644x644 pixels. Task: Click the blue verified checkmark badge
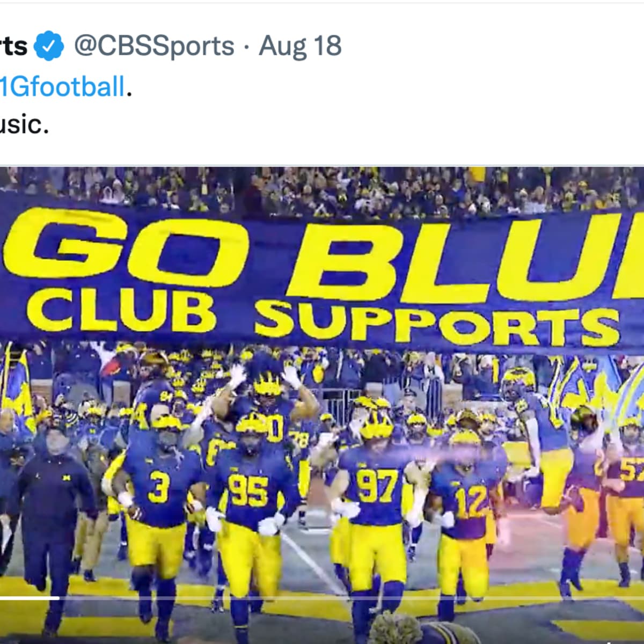pos(49,46)
